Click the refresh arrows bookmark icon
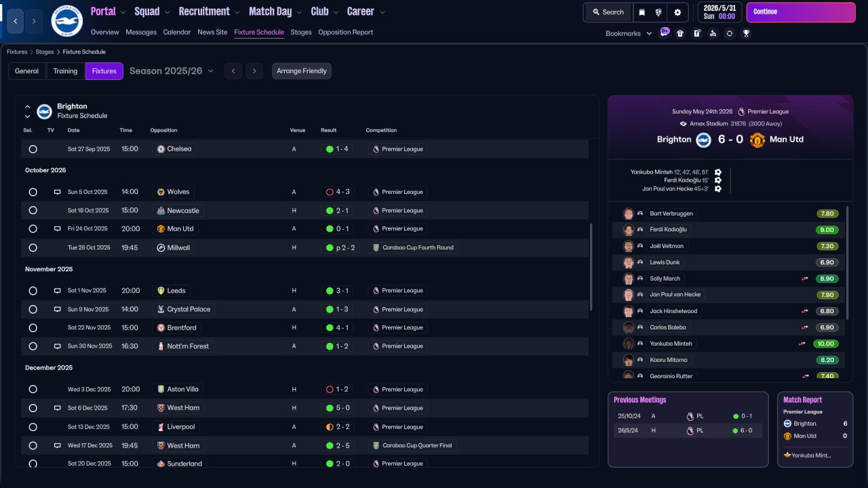This screenshot has height=488, width=868. point(730,33)
